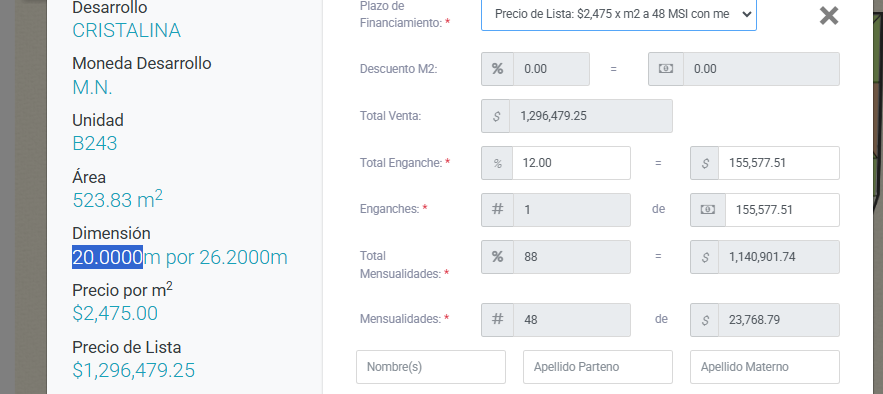Click the hash icon beside Mensualidades count
Screen dimensions: 883x394
click(x=497, y=320)
